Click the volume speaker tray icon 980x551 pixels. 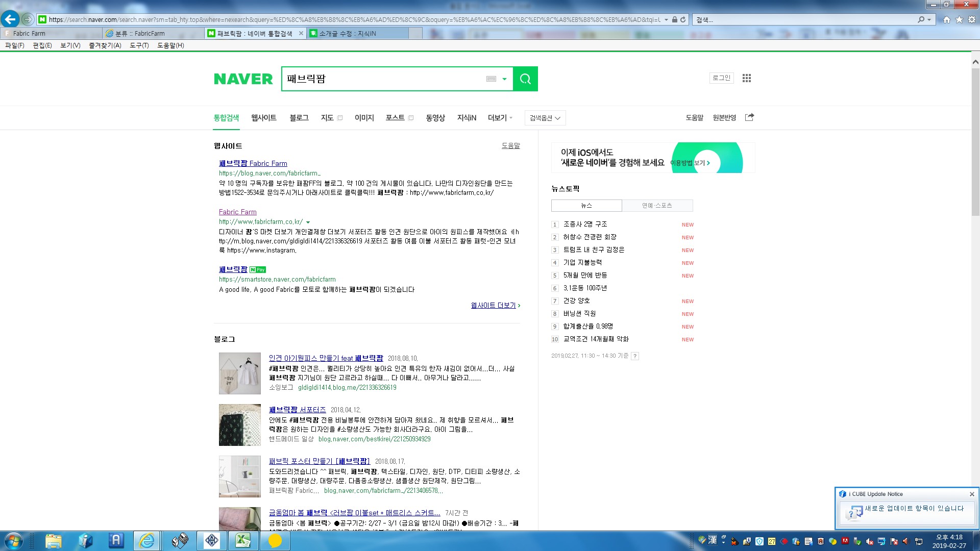click(x=906, y=541)
